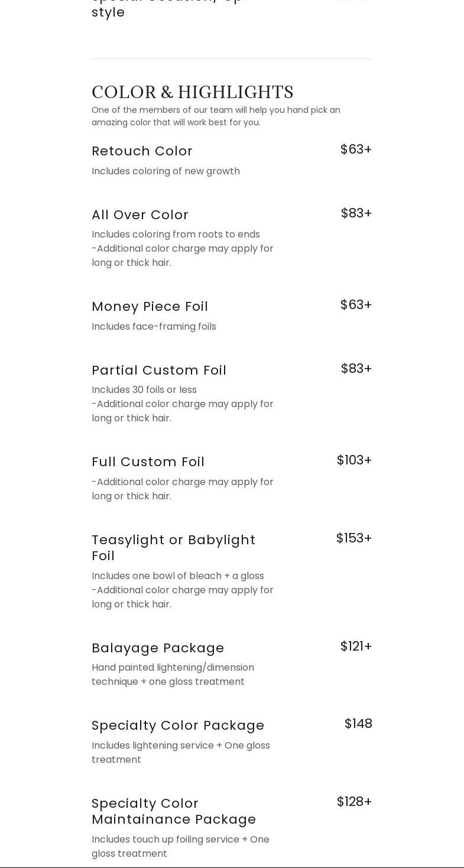Screen dimensions: 464x868
Task: Select the Retouch Color service title
Action: (142, 151)
